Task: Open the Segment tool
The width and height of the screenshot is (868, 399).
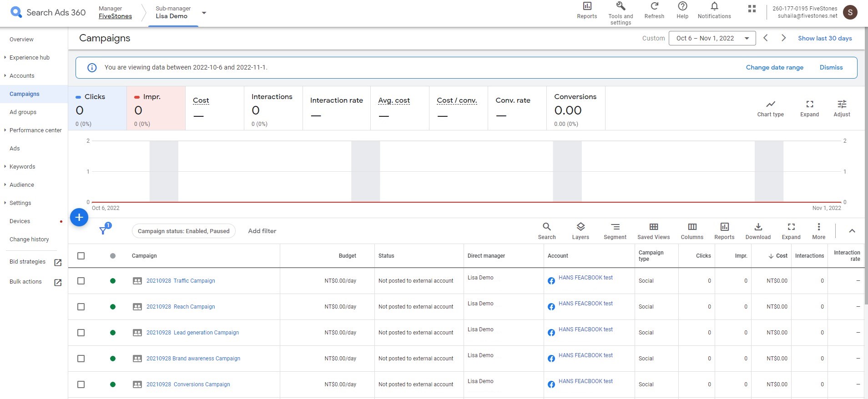Action: pyautogui.click(x=615, y=231)
